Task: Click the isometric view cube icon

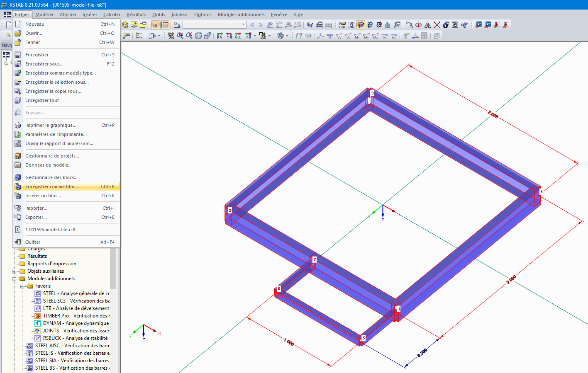Action: 198,36
